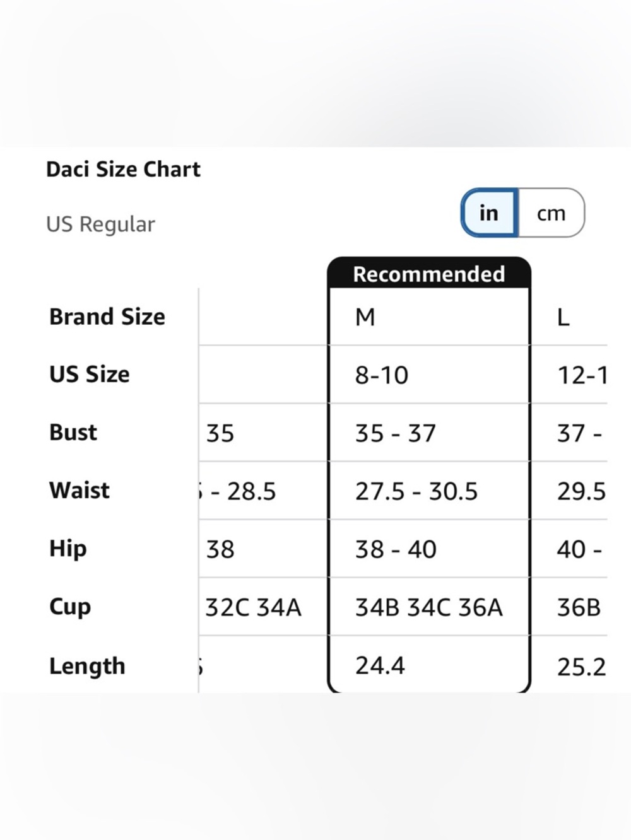The image size is (631, 840).
Task: Click the Daci Size Chart heading
Action: tap(123, 169)
